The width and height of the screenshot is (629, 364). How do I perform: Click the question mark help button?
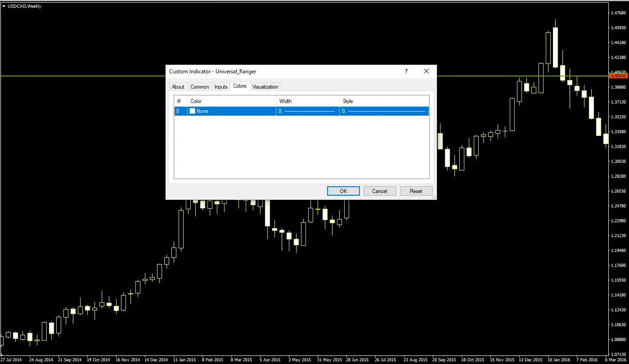pos(406,71)
